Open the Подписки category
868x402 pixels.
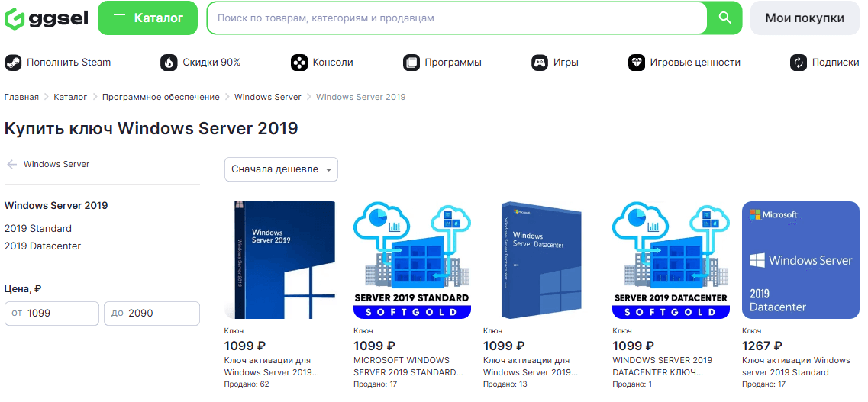click(835, 63)
